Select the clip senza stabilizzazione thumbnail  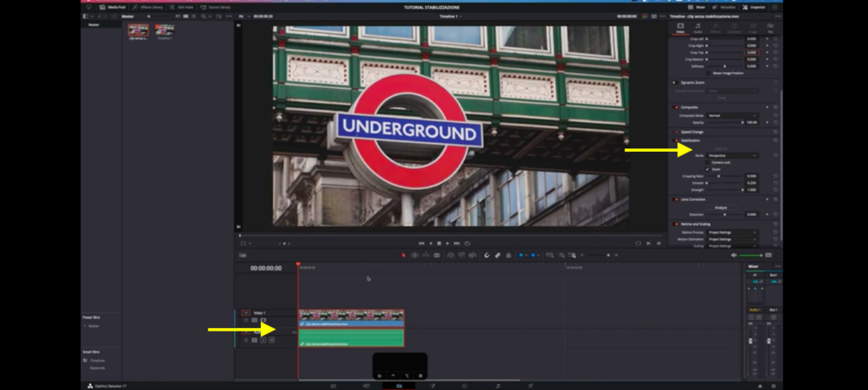(x=138, y=31)
